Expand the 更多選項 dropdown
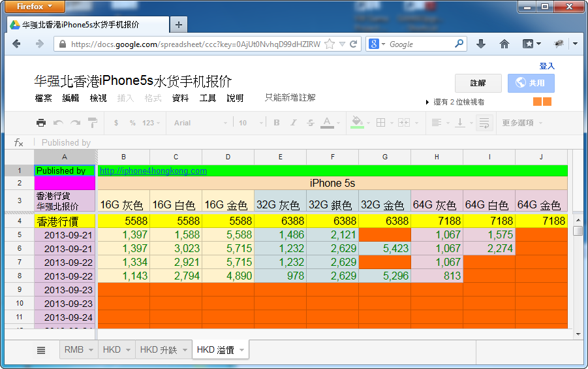 click(x=522, y=123)
